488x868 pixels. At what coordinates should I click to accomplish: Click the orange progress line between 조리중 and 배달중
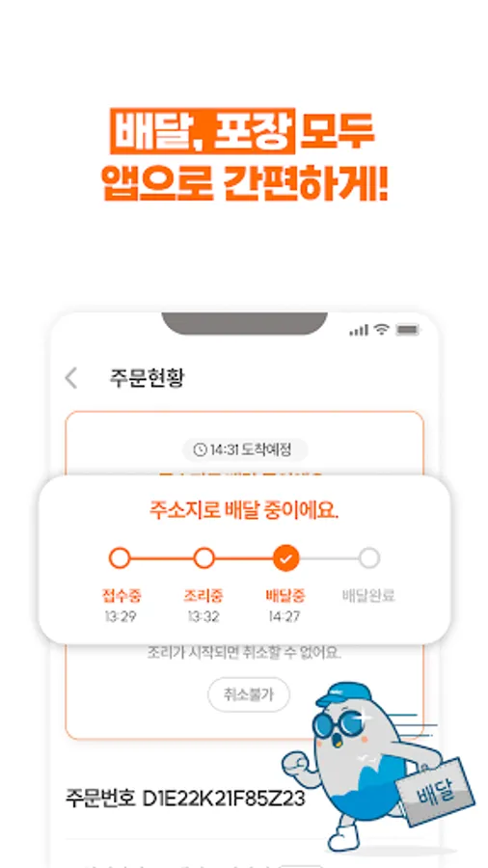[244, 558]
